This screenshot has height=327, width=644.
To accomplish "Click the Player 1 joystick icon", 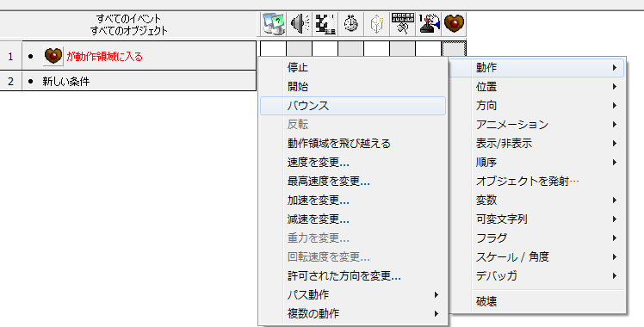I will [x=428, y=24].
